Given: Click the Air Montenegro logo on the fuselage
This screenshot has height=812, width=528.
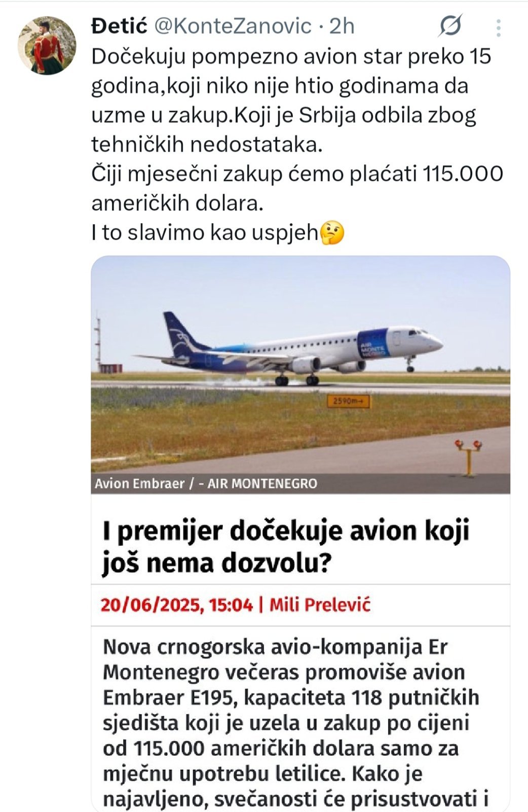Looking at the screenshot, I should (x=373, y=344).
